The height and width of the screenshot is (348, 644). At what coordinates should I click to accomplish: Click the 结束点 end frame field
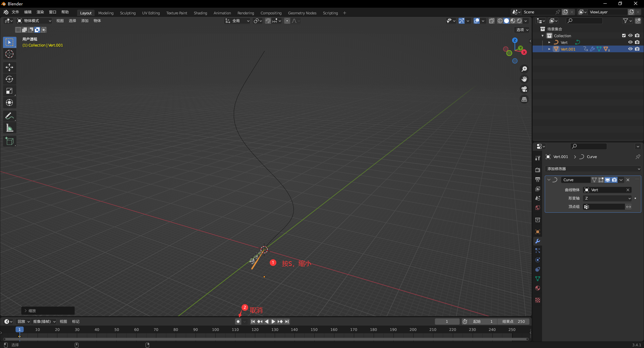(513, 322)
